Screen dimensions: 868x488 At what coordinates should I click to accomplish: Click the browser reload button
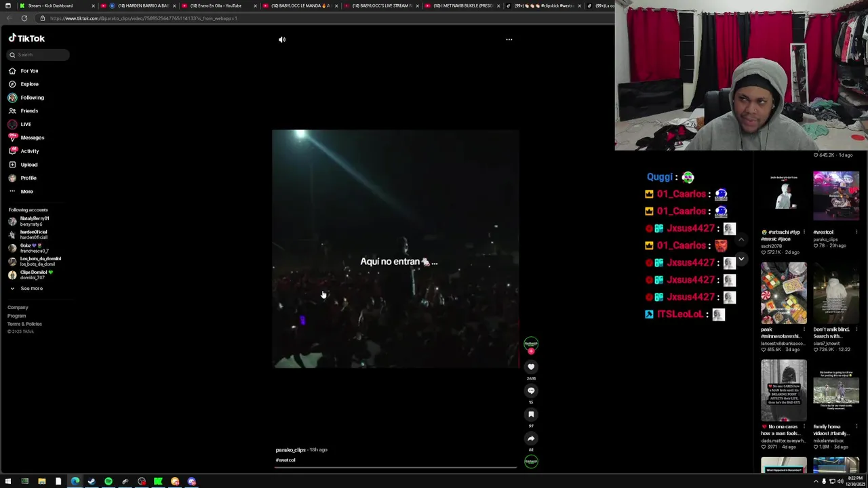click(24, 18)
